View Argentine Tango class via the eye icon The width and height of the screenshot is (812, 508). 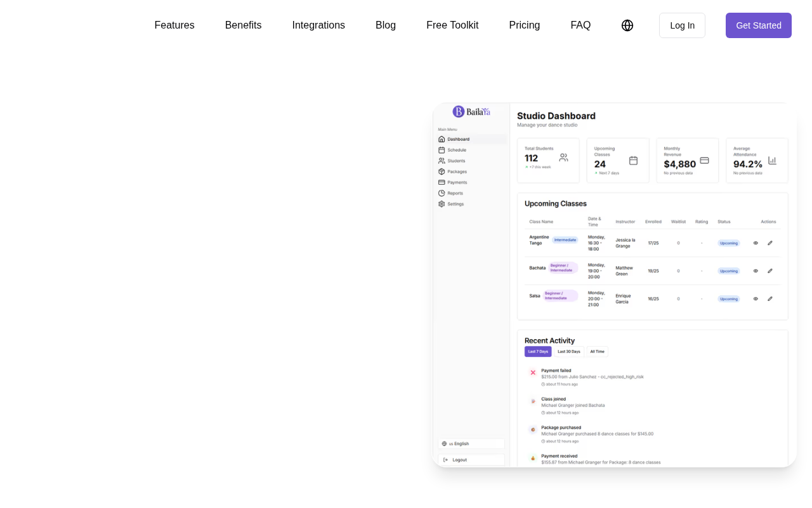tap(756, 243)
